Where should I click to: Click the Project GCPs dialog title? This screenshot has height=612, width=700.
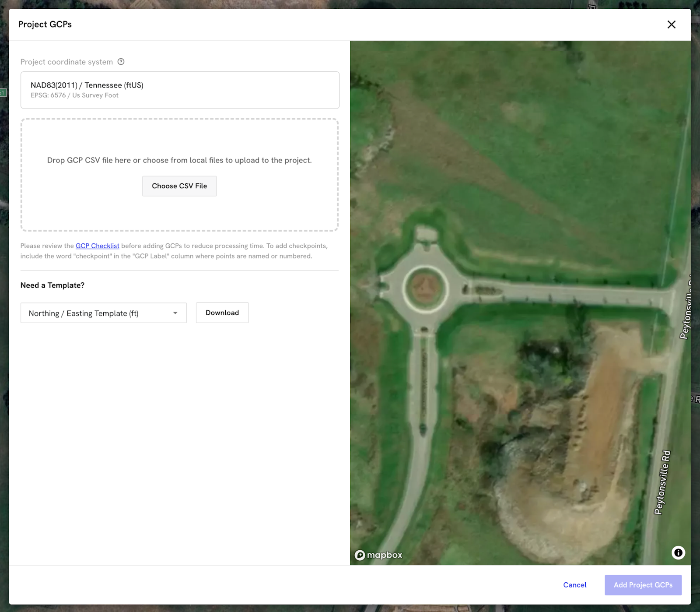point(45,25)
